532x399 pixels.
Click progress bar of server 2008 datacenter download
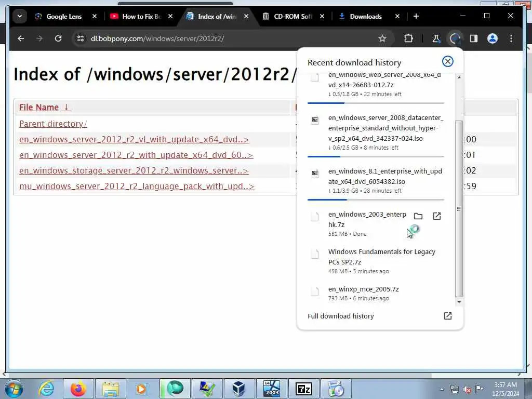(376, 156)
